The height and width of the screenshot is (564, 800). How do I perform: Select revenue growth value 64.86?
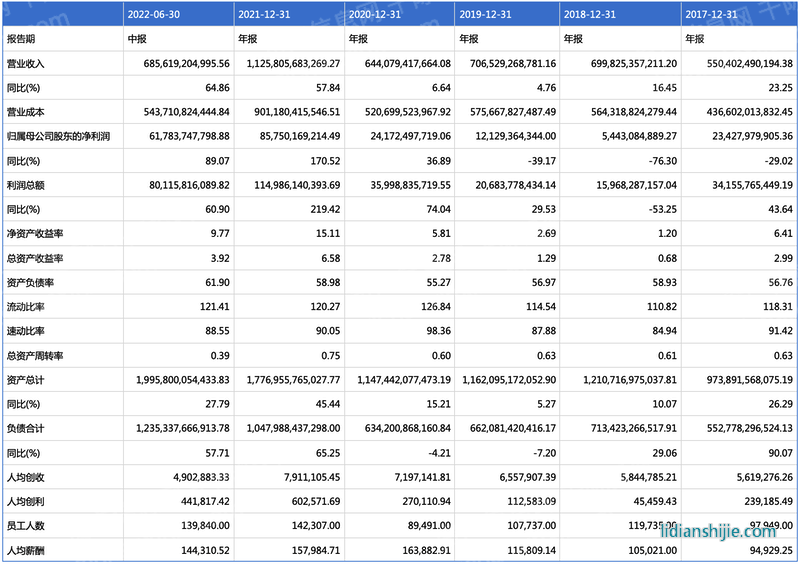[x=217, y=87]
